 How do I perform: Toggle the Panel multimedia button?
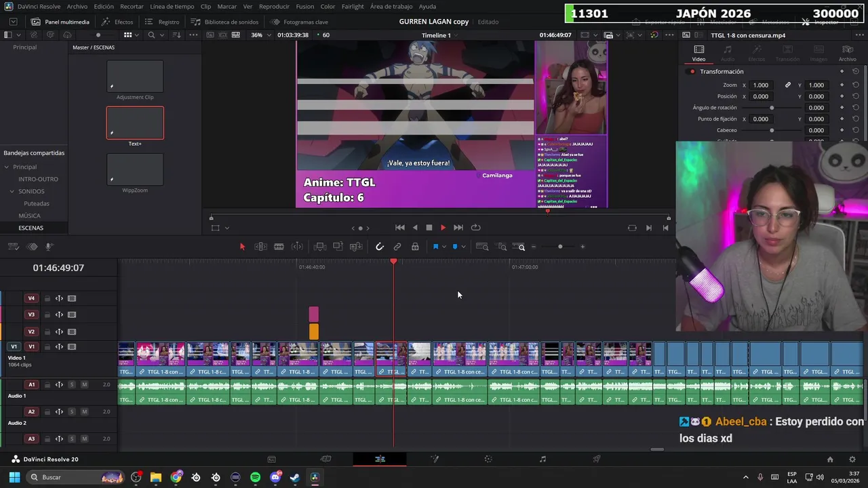61,22
